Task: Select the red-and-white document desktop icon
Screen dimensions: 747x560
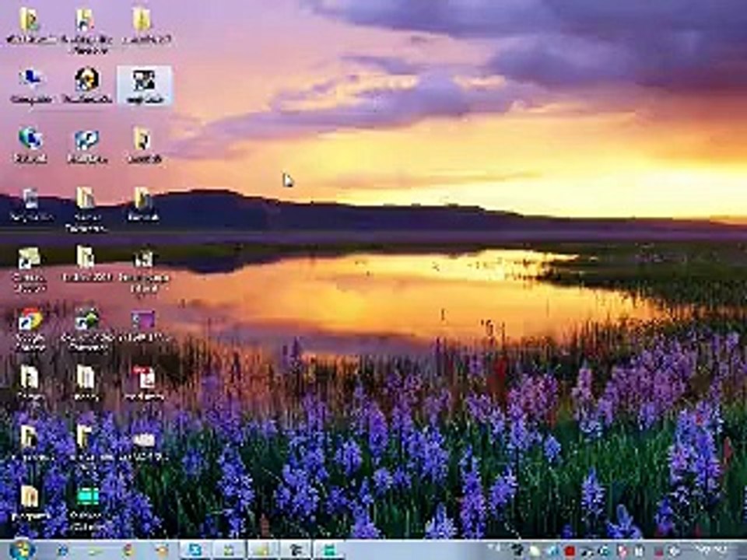Action: (145, 383)
